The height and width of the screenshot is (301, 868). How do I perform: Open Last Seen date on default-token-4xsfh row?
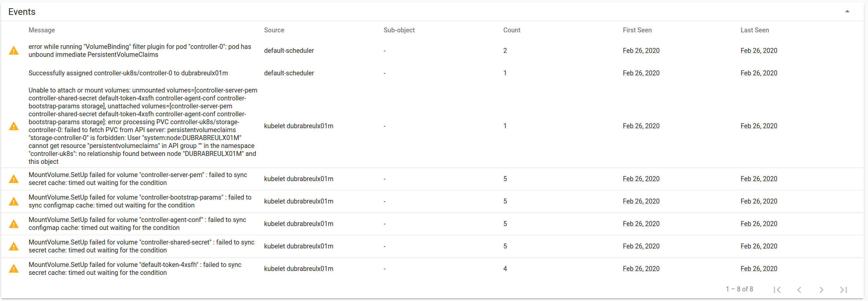point(759,268)
